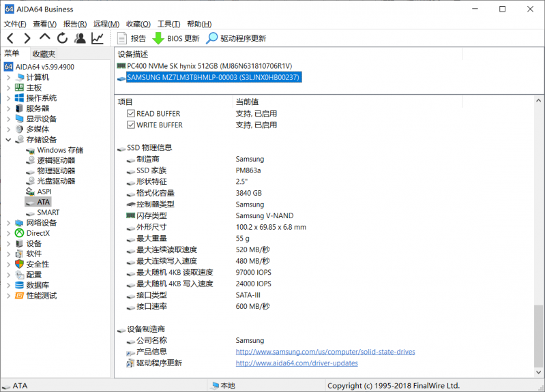Switch to the 菜单 tab
The height and width of the screenshot is (392, 545).
12,54
